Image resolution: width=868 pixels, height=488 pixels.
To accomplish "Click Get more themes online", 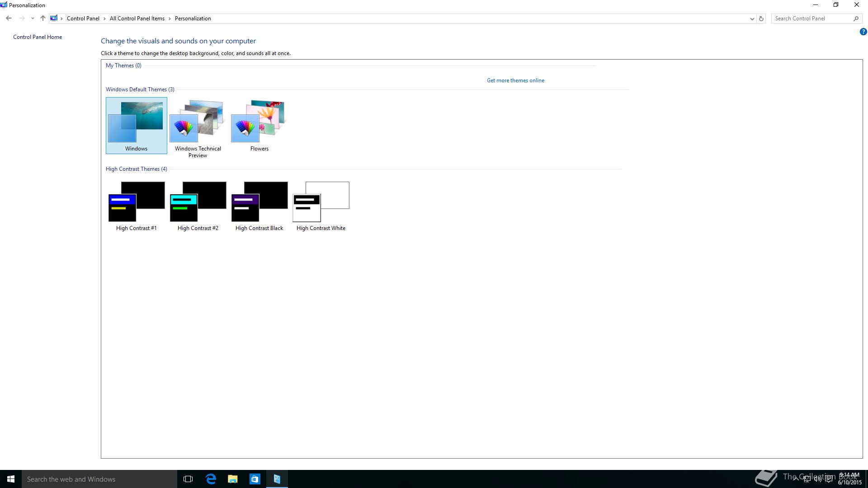I will (x=515, y=80).
